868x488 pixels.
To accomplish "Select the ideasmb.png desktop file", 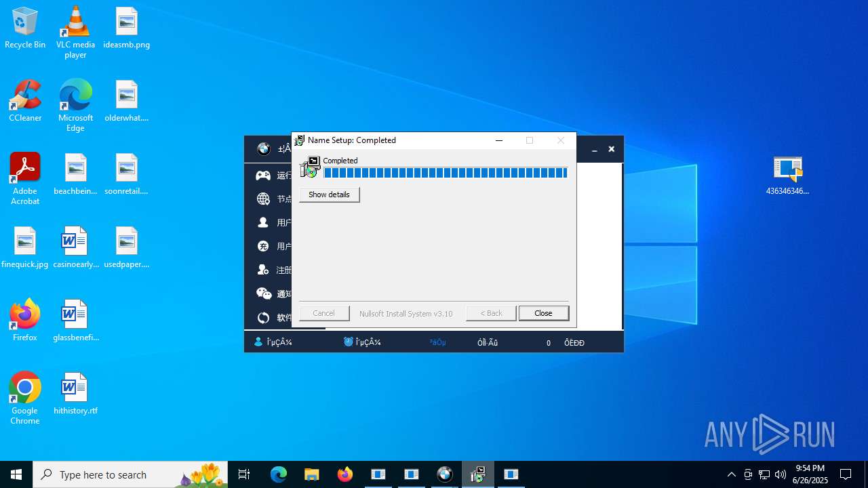I will 126,28.
